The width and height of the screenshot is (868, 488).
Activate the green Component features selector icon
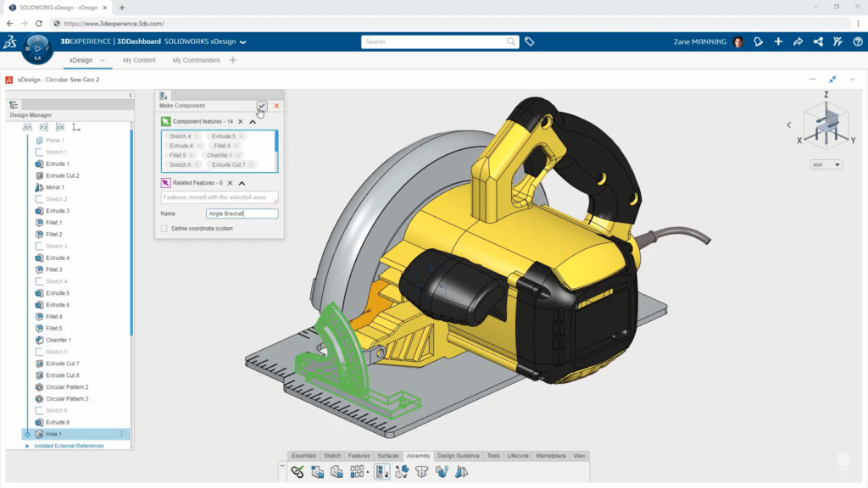click(165, 121)
